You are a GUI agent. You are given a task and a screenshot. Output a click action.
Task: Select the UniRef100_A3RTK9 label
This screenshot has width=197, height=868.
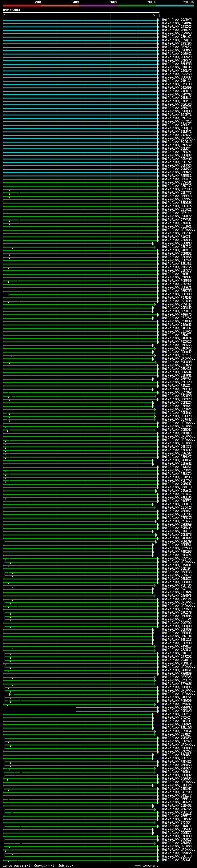pyautogui.click(x=177, y=186)
